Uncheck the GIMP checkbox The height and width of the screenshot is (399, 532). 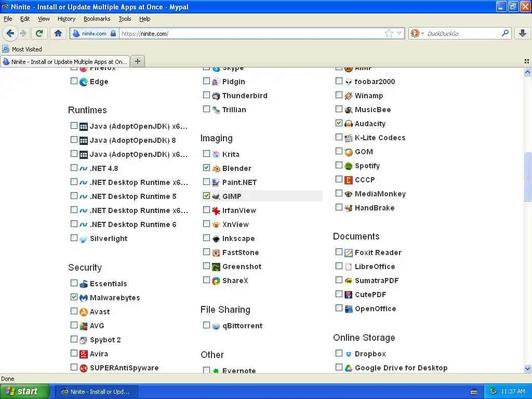[206, 196]
